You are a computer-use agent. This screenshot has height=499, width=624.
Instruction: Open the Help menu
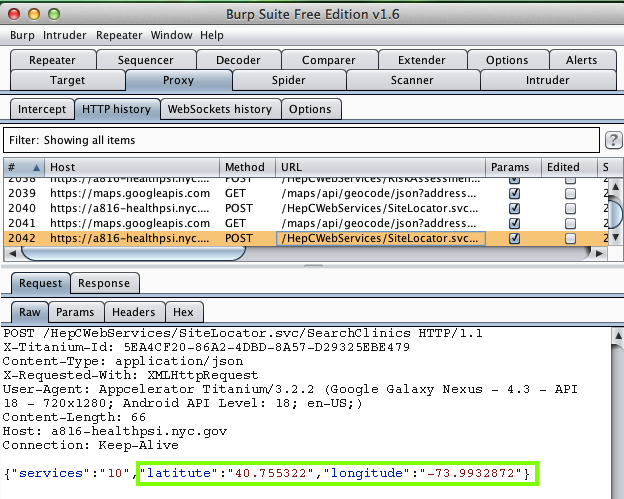[x=212, y=35]
